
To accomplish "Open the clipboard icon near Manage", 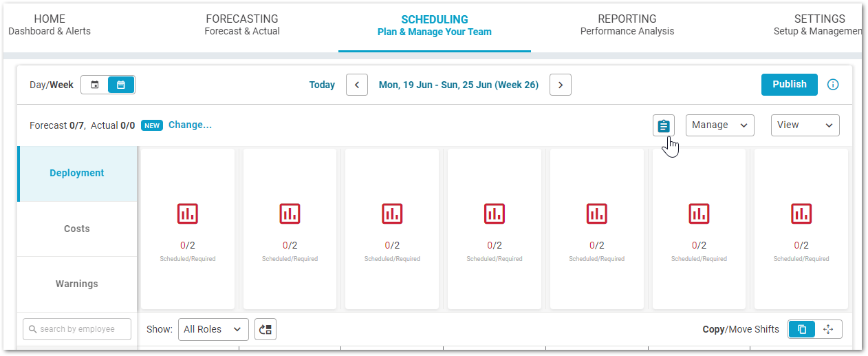I will [664, 125].
